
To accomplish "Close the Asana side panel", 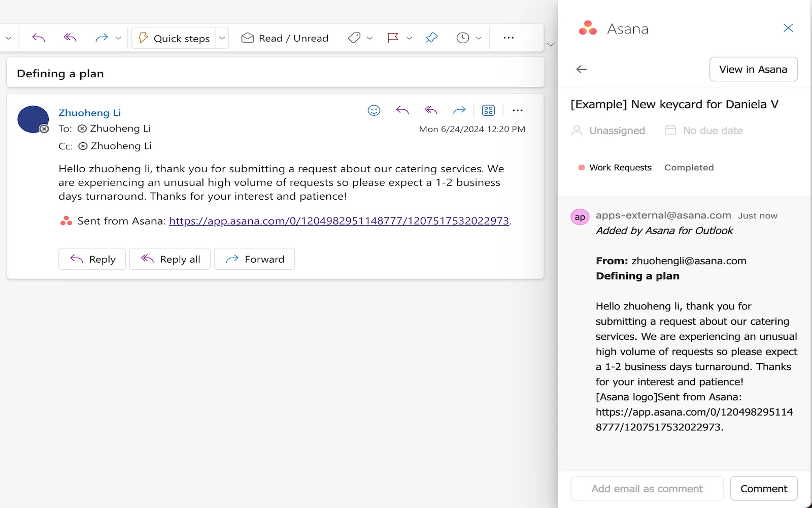I will click(x=788, y=28).
